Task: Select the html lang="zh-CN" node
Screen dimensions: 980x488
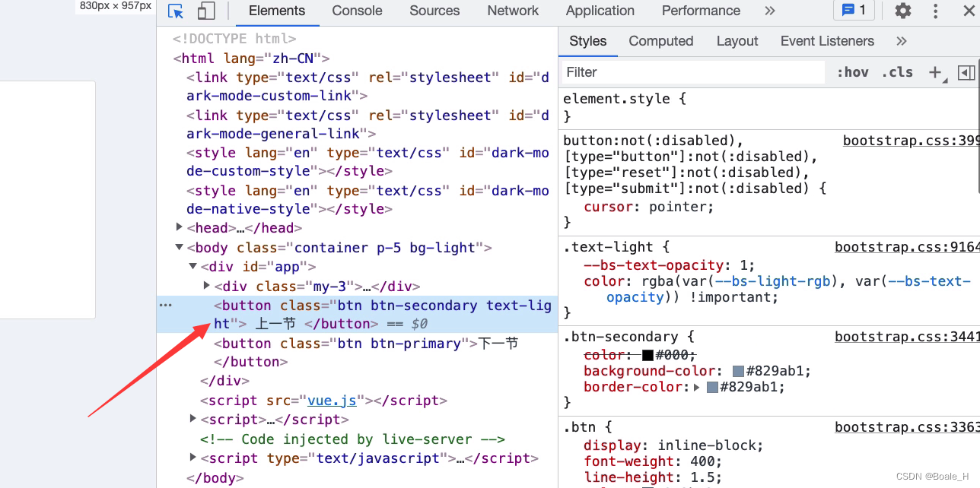Action: [x=250, y=58]
